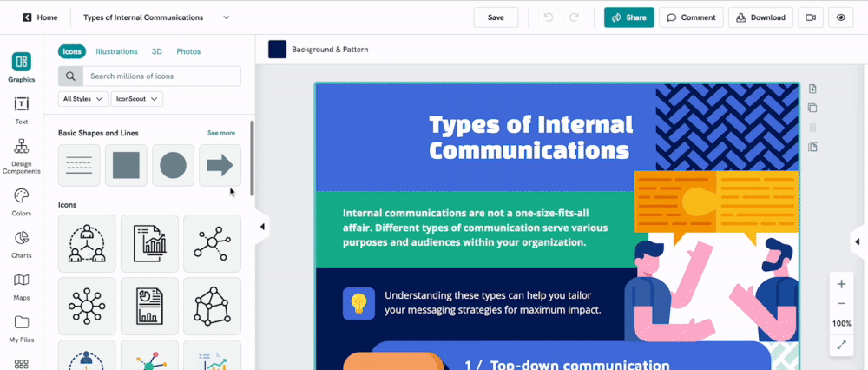The width and height of the screenshot is (868, 370).
Task: Click the video camera present icon
Action: 811,17
